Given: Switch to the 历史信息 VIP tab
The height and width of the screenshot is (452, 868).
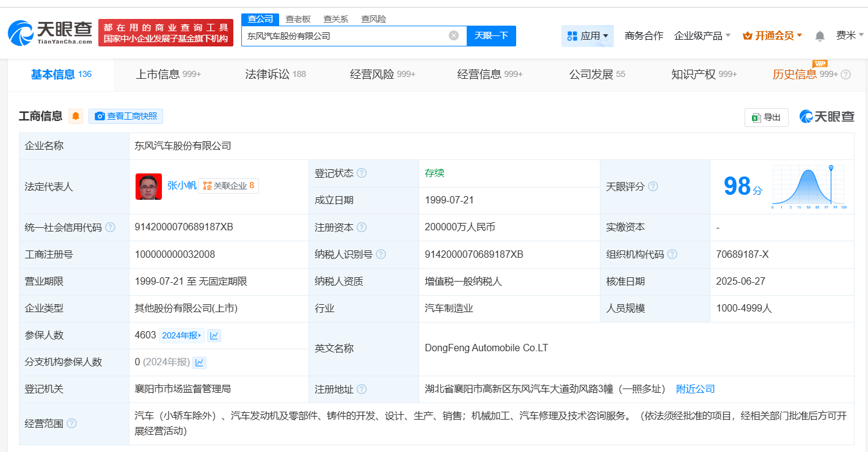Looking at the screenshot, I should 805,75.
